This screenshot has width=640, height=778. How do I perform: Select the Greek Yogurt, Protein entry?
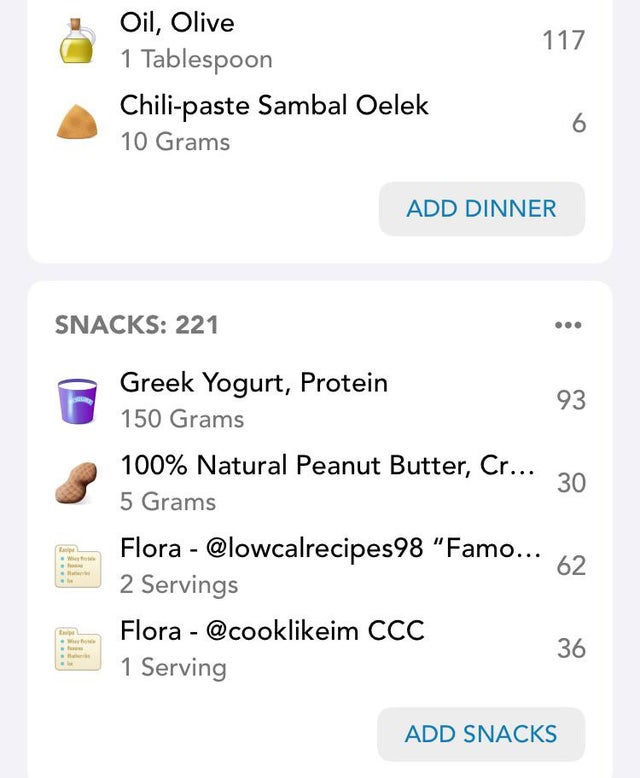[x=320, y=400]
